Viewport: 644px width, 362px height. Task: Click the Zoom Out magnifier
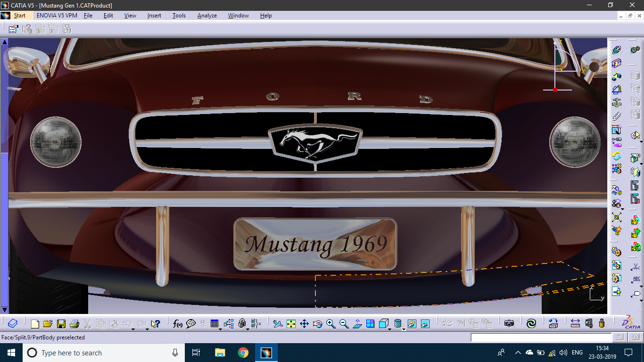(x=344, y=324)
